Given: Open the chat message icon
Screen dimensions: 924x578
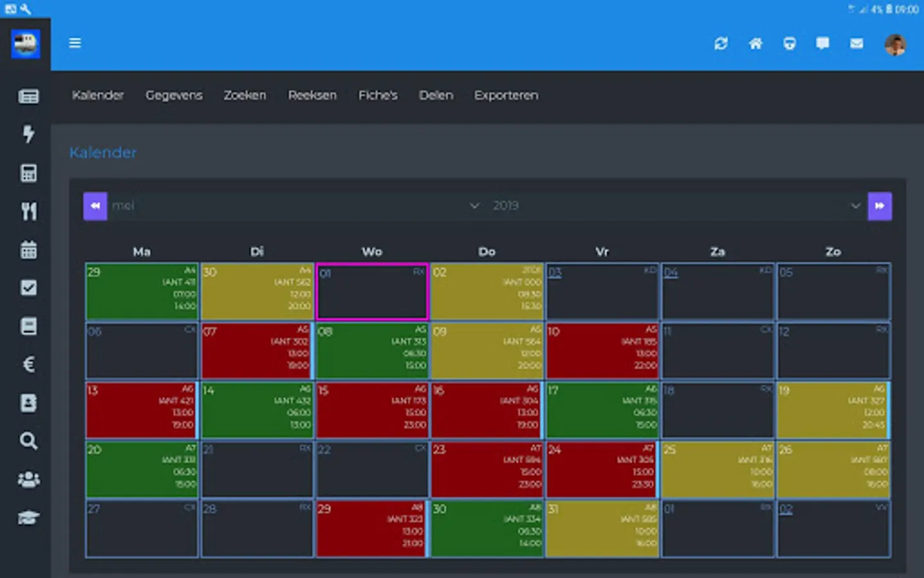Looking at the screenshot, I should click(x=823, y=44).
